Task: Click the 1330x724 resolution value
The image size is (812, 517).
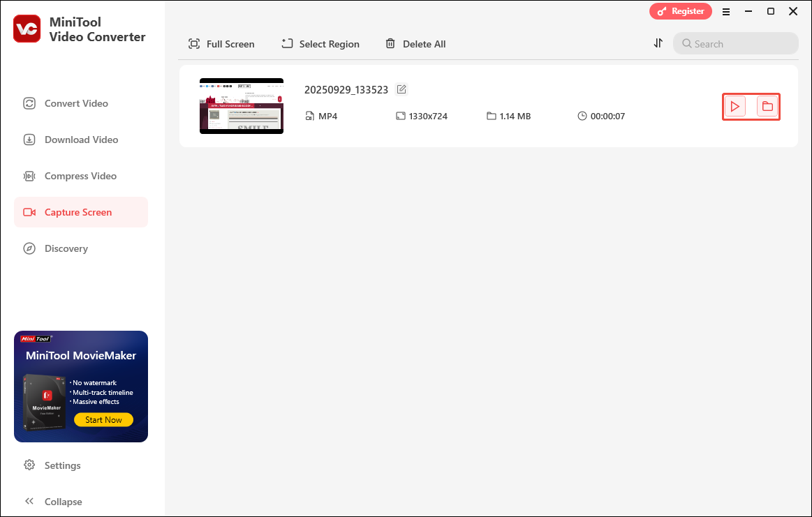Action: coord(428,117)
